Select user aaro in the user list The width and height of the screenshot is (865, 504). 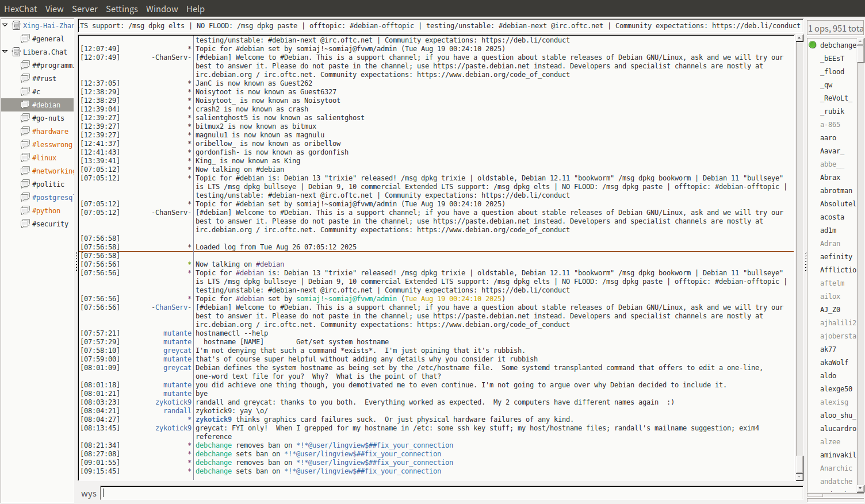click(x=828, y=137)
